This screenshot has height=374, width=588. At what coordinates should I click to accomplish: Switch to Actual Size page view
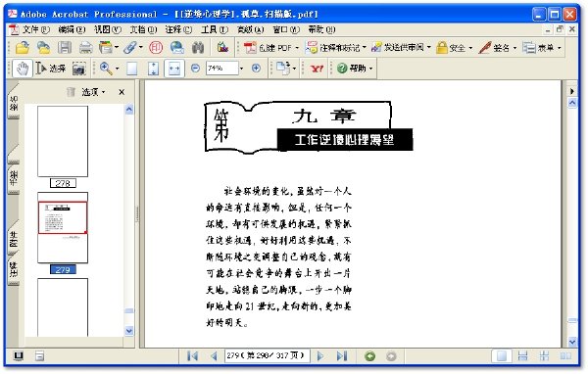click(x=132, y=69)
